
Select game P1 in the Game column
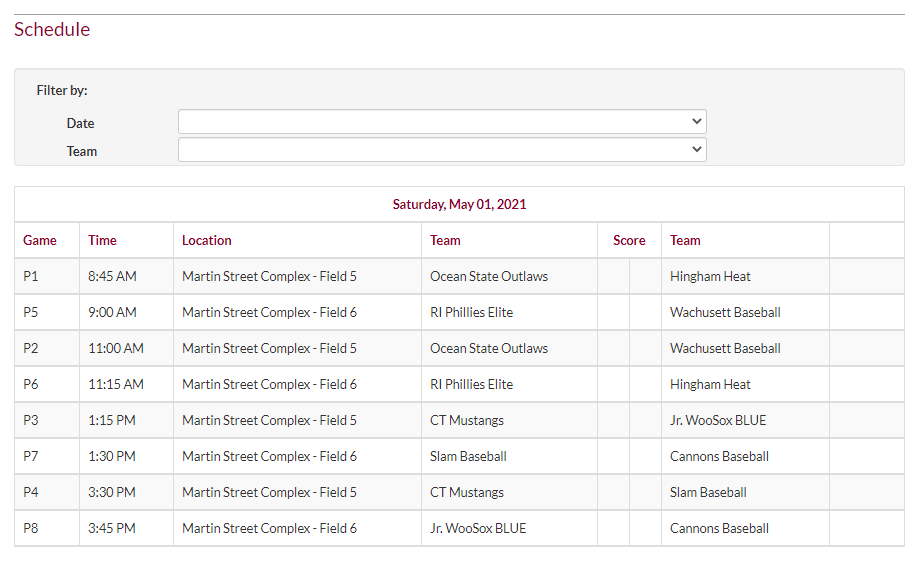pyautogui.click(x=31, y=276)
